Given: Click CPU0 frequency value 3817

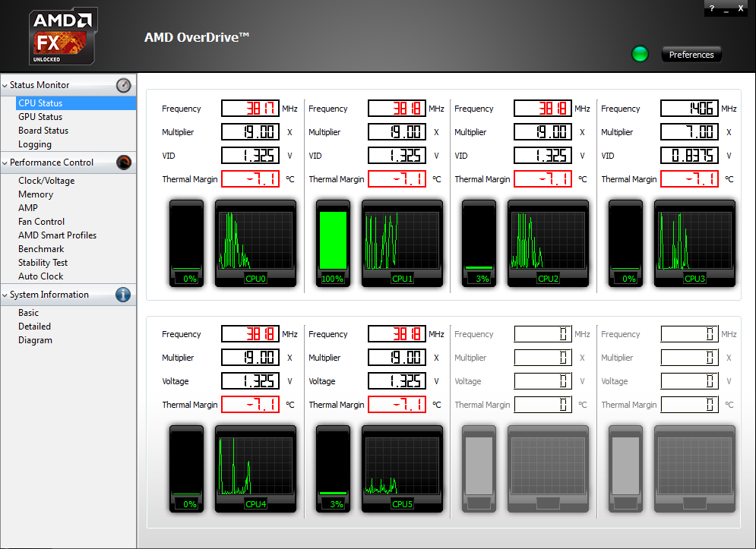Looking at the screenshot, I should [250, 109].
